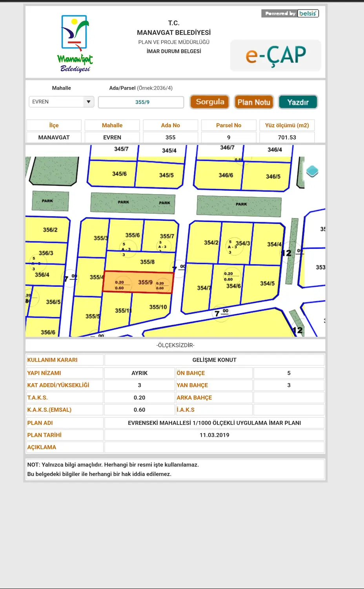Viewport: 364px width, 589px height.
Task: Click the e-ÇAP logo
Action: click(276, 55)
